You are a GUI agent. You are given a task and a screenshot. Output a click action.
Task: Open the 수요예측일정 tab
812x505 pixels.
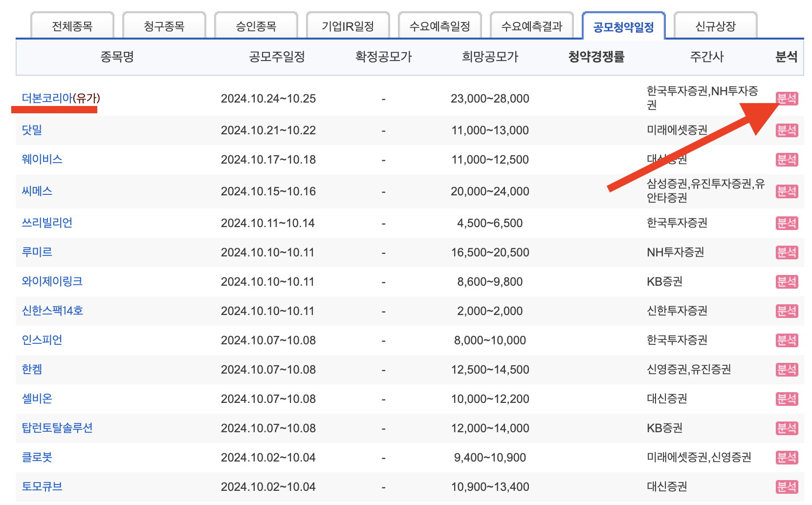point(439,27)
